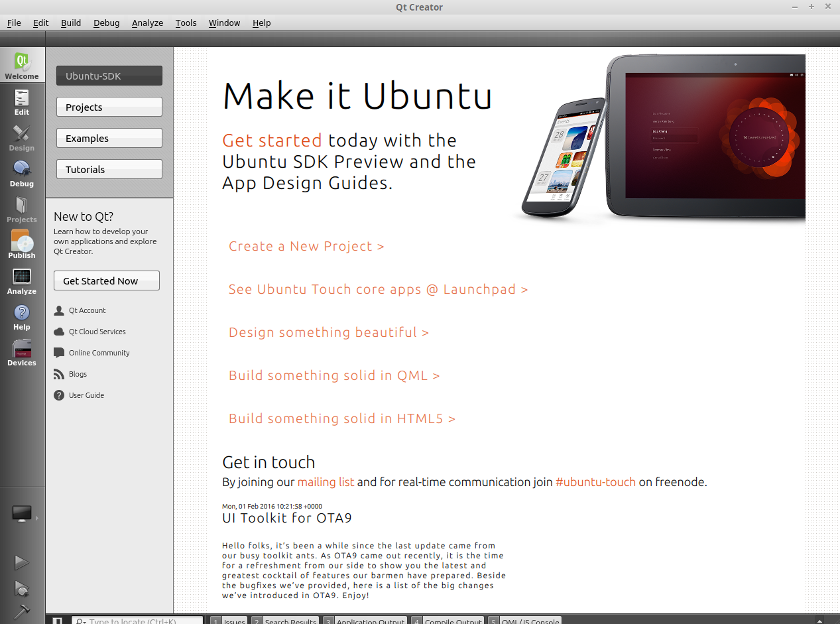The height and width of the screenshot is (624, 840).
Task: Click the Run play button
Action: [x=22, y=562]
